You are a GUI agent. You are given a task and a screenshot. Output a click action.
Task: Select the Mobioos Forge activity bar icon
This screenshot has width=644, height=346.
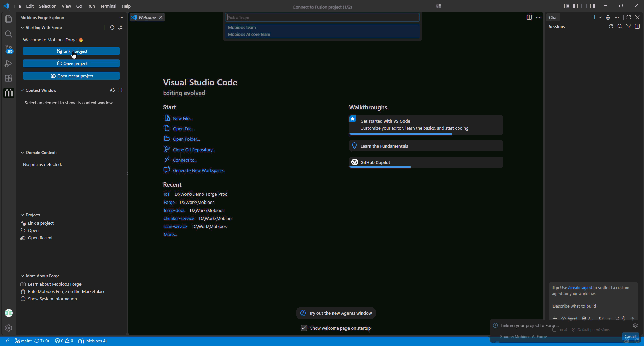(x=9, y=93)
